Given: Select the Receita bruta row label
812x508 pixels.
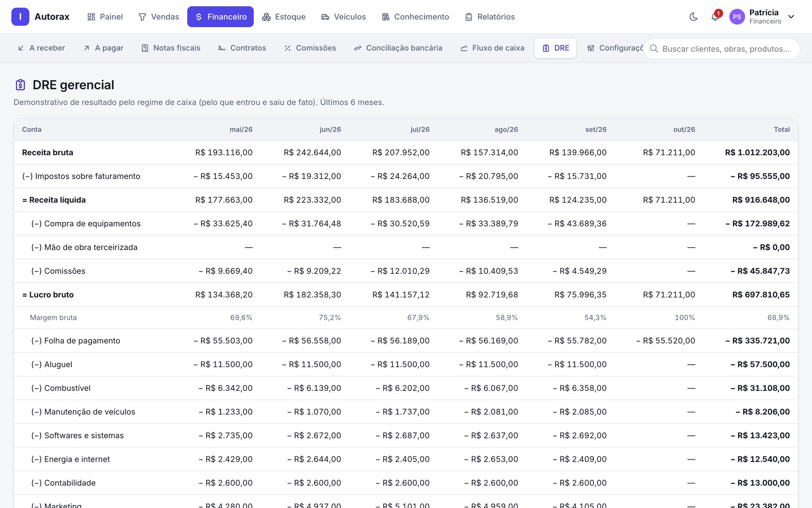Looking at the screenshot, I should (48, 152).
